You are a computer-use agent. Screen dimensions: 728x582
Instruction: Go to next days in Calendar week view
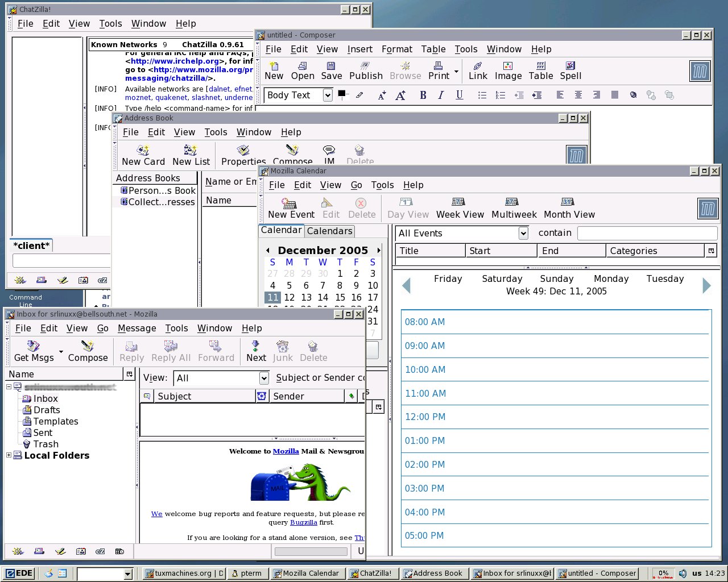click(706, 285)
